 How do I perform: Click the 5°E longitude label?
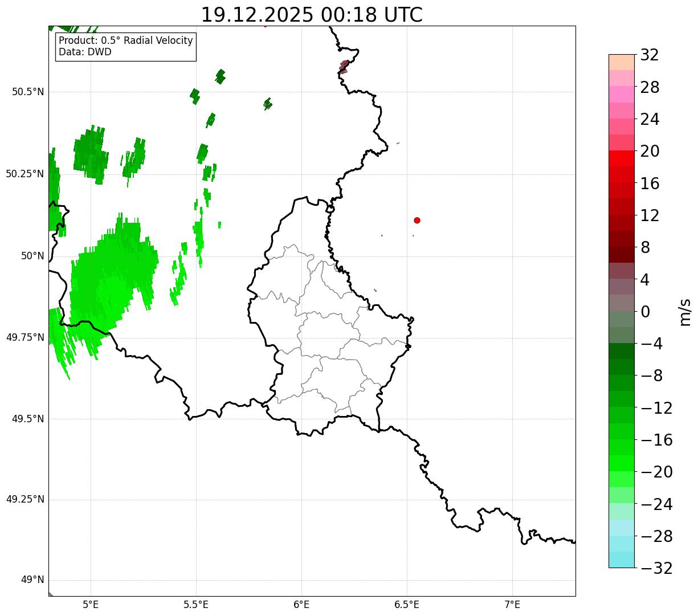(x=91, y=605)
